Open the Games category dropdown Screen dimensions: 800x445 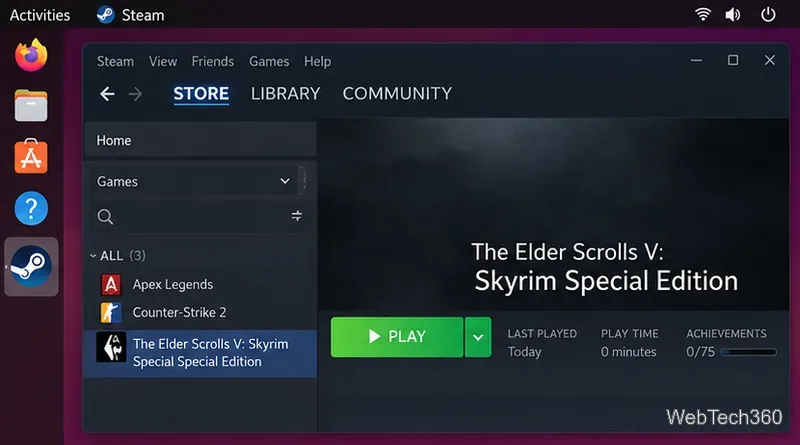[194, 181]
